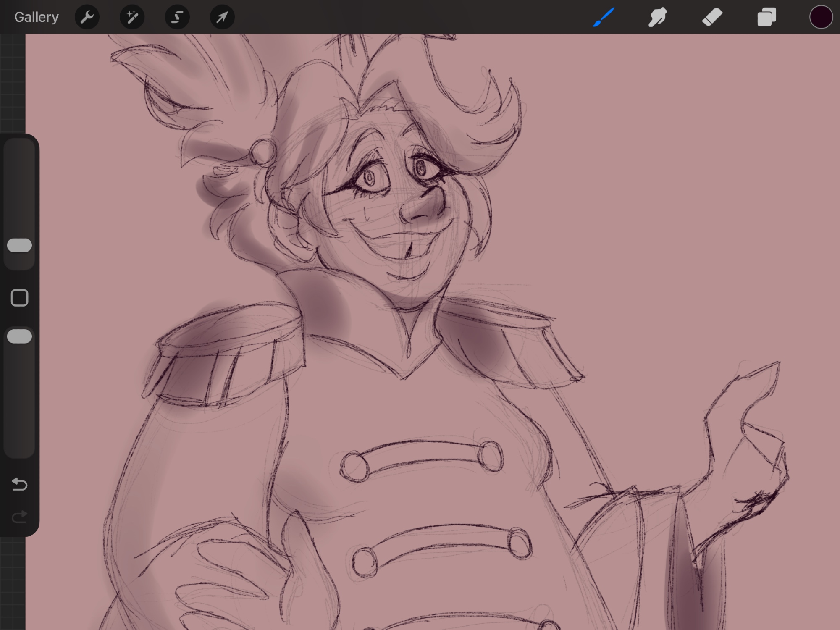Select the Smudge tool

click(658, 17)
